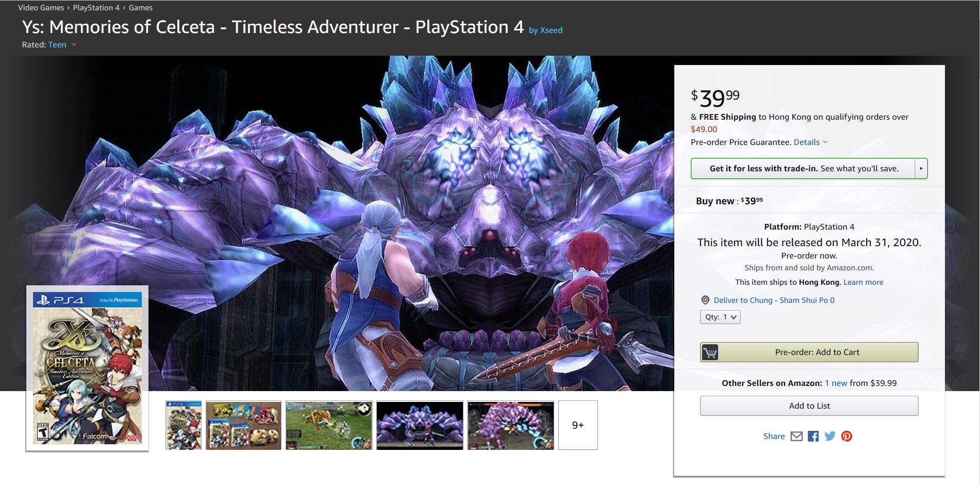Image resolution: width=980 pixels, height=485 pixels.
Task: Click the Add to List button
Action: click(x=809, y=406)
